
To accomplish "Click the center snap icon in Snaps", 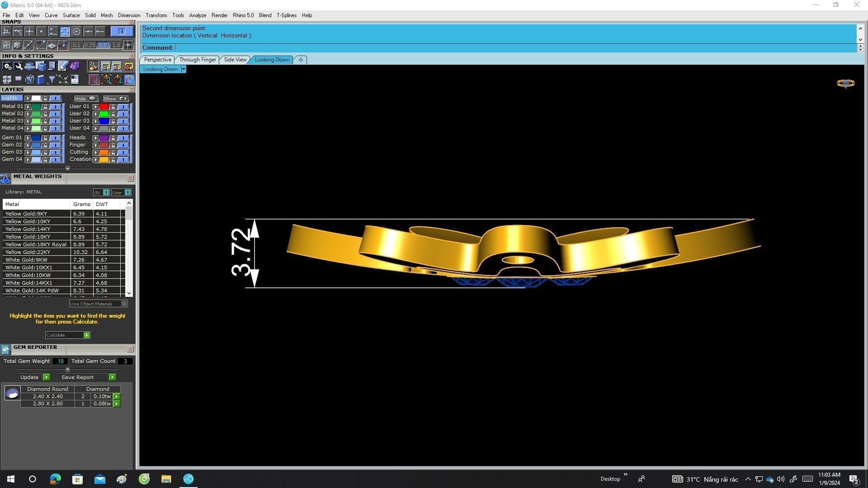I will 76,31.
